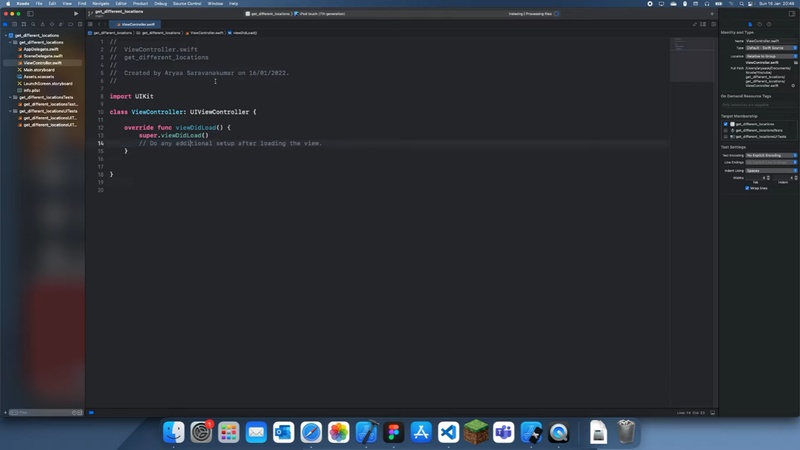Open the Source Control navigator tab
This screenshot has height=450, width=800.
tap(14, 24)
